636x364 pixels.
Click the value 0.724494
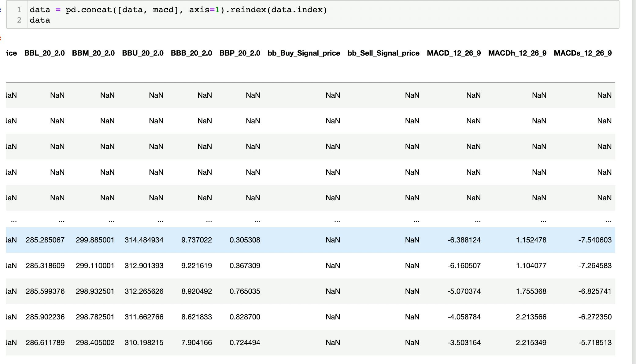click(245, 343)
